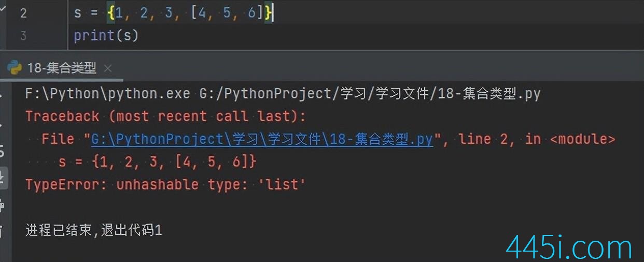Click the 进程已结束 exit code line

point(94,230)
